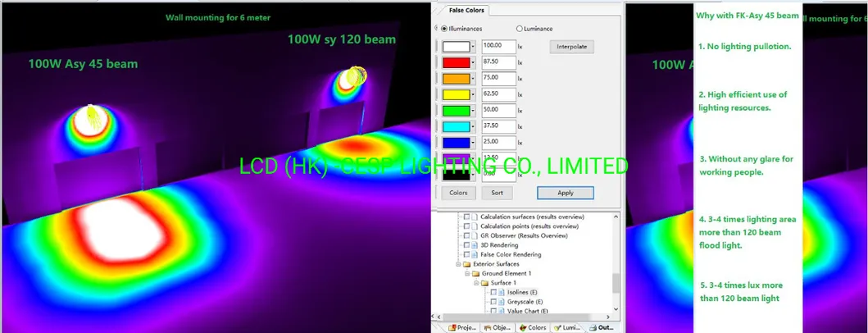Click the yellow 62.50 lx color swatch

point(457,95)
